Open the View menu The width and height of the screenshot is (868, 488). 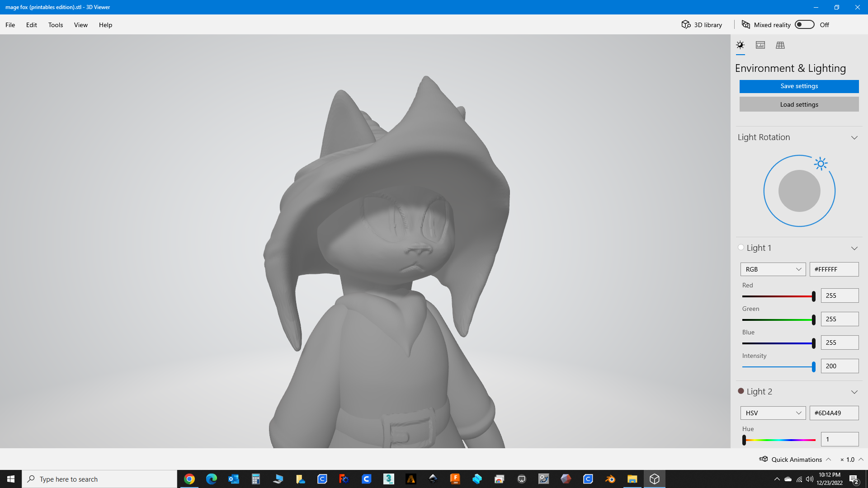(81, 25)
